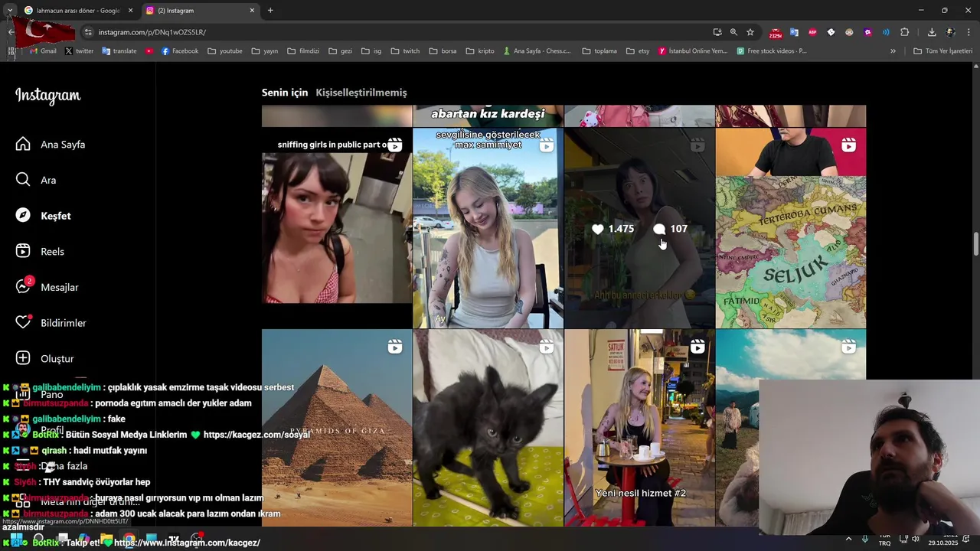Open the tab search dropdown arrow
The width and height of the screenshot is (980, 551).
9,11
